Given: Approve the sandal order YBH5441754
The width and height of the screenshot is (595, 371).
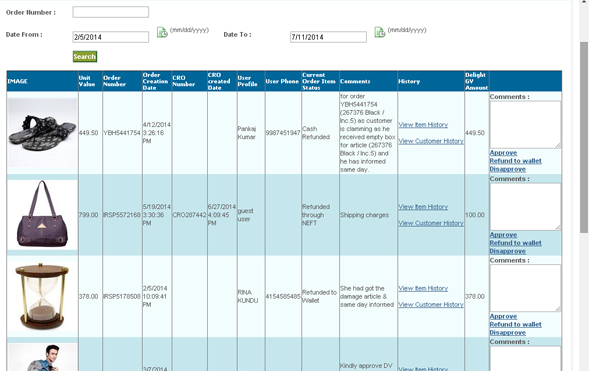Looking at the screenshot, I should click(503, 152).
